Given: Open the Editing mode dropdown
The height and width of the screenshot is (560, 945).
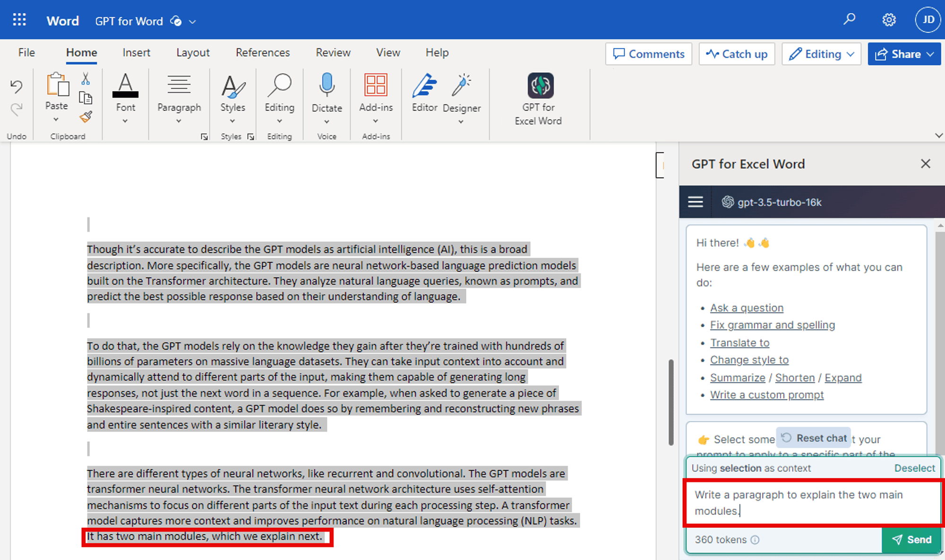Looking at the screenshot, I should click(821, 54).
